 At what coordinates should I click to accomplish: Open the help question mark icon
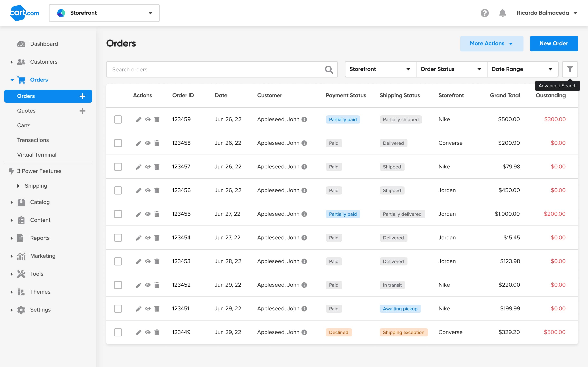pos(484,13)
